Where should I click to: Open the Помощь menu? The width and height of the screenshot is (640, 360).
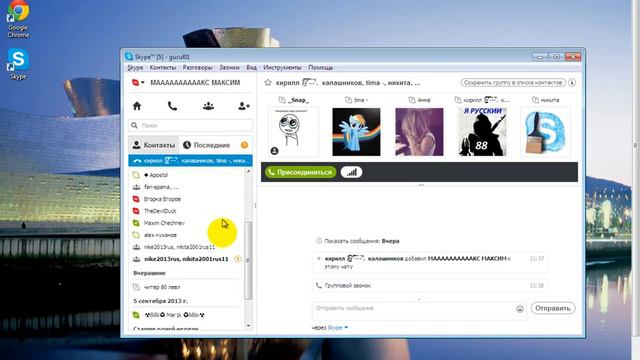click(x=320, y=67)
